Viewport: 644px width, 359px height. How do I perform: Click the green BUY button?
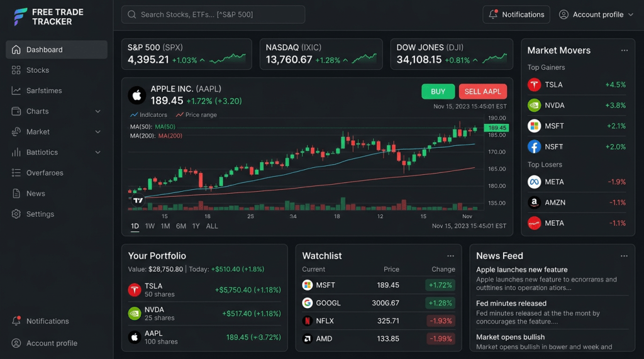(438, 92)
